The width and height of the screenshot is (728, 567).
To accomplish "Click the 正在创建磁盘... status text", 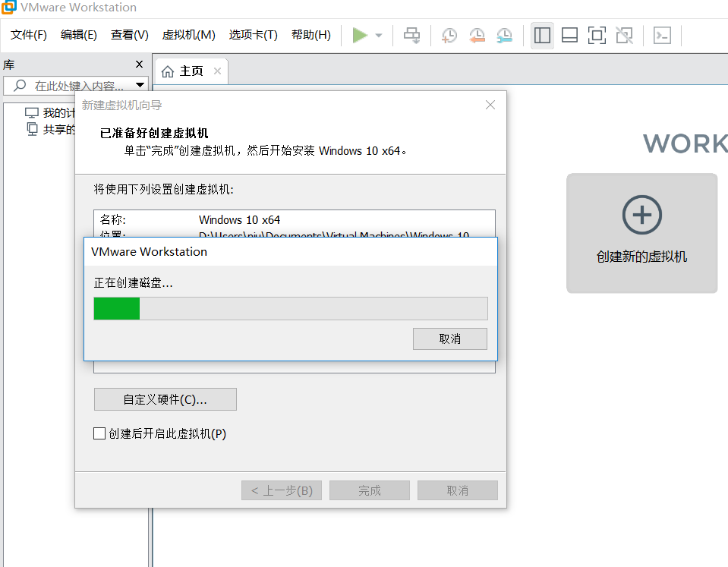I will tap(134, 283).
